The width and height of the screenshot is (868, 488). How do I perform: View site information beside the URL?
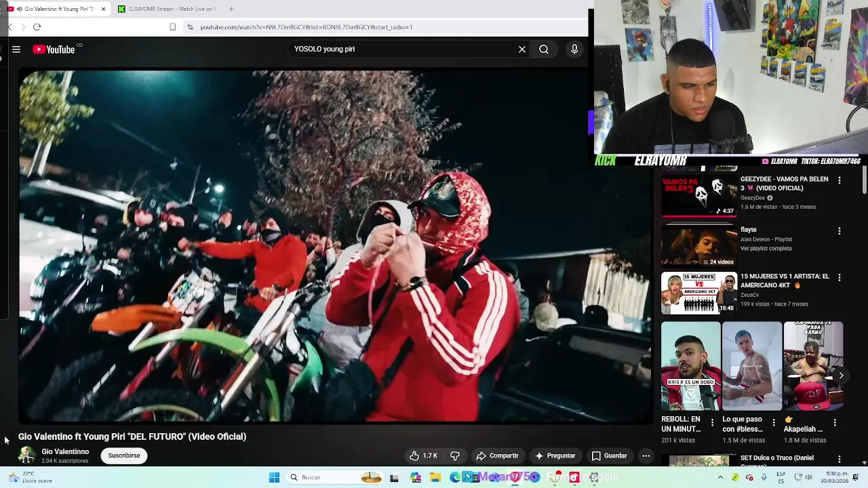pos(191,27)
